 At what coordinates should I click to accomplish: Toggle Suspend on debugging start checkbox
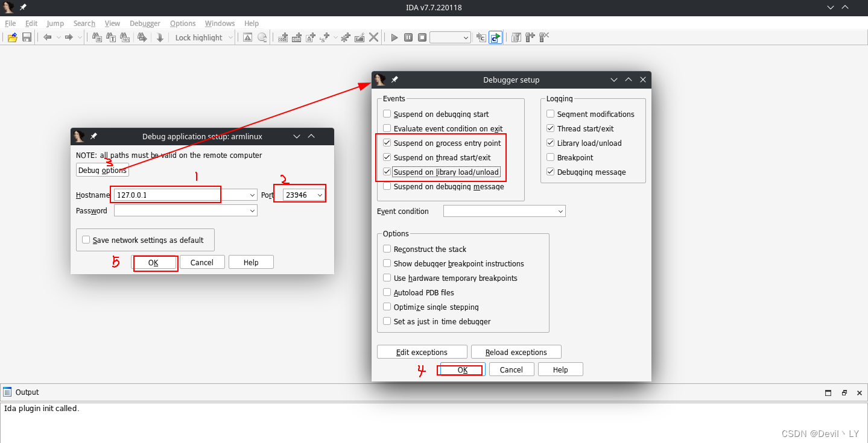coord(387,114)
